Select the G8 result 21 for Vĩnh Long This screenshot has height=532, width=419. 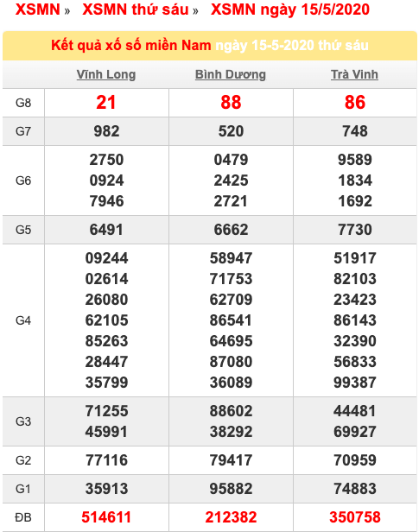106,103
